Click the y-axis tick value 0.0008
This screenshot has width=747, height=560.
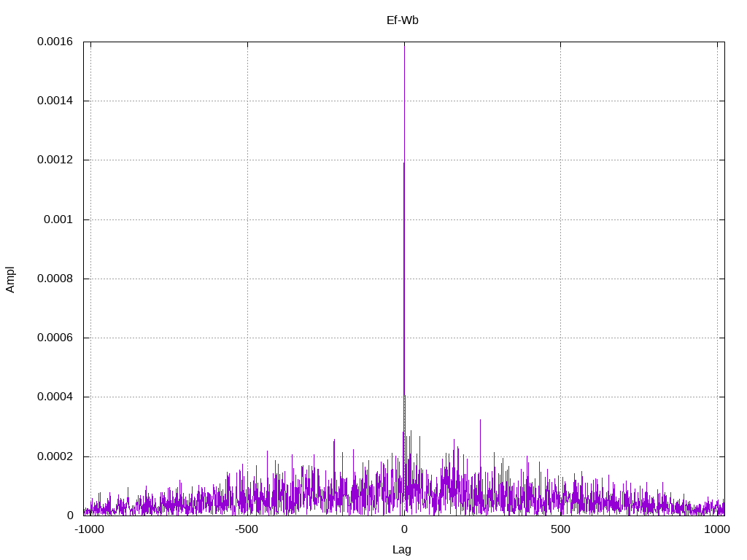[55, 279]
